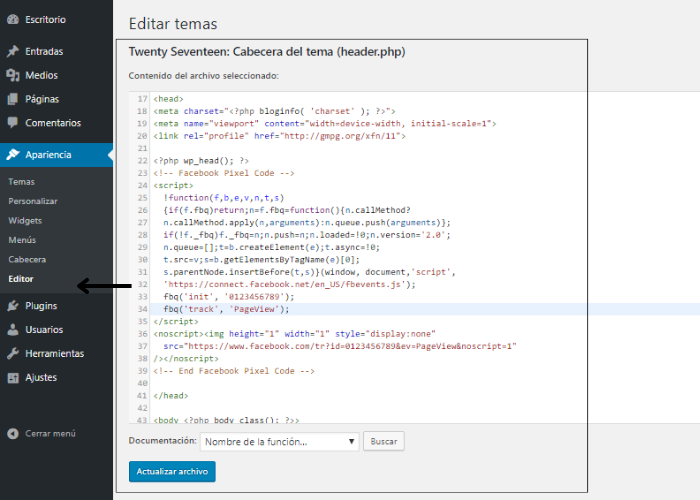Select Menús under Apariencia

(22, 240)
